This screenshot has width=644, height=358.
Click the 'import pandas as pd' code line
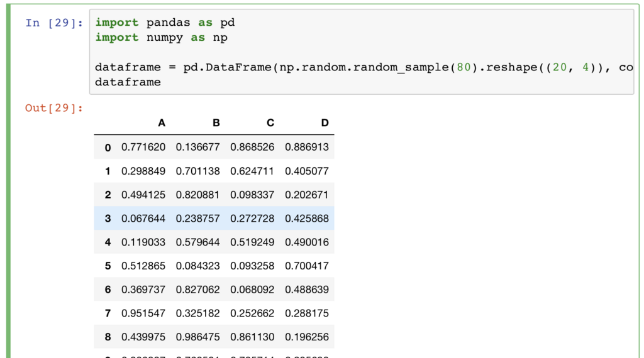pos(165,22)
